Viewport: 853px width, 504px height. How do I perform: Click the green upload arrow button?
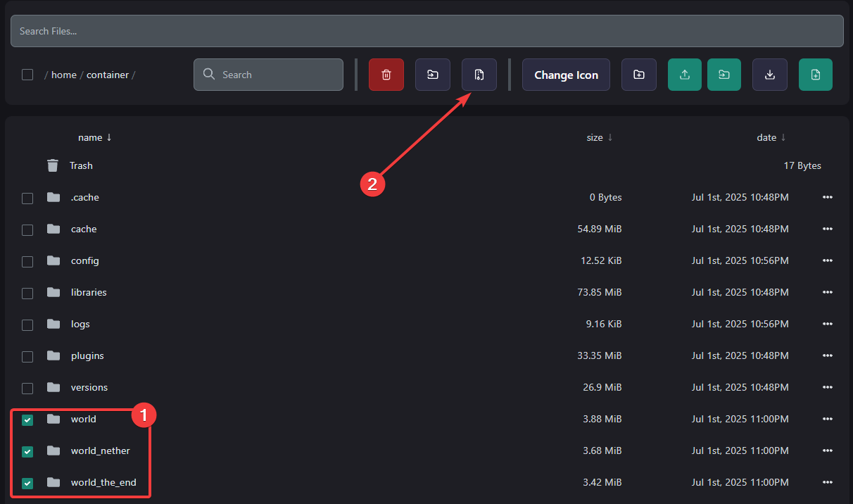coord(685,75)
